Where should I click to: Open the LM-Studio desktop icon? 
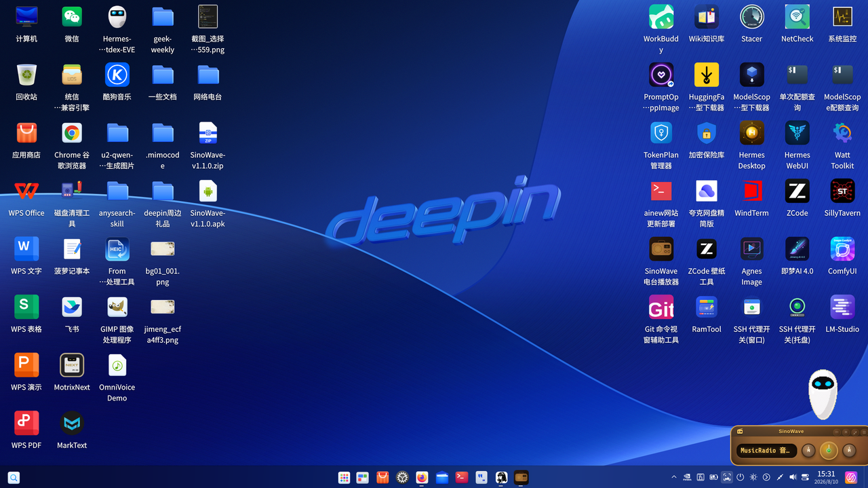(x=843, y=307)
